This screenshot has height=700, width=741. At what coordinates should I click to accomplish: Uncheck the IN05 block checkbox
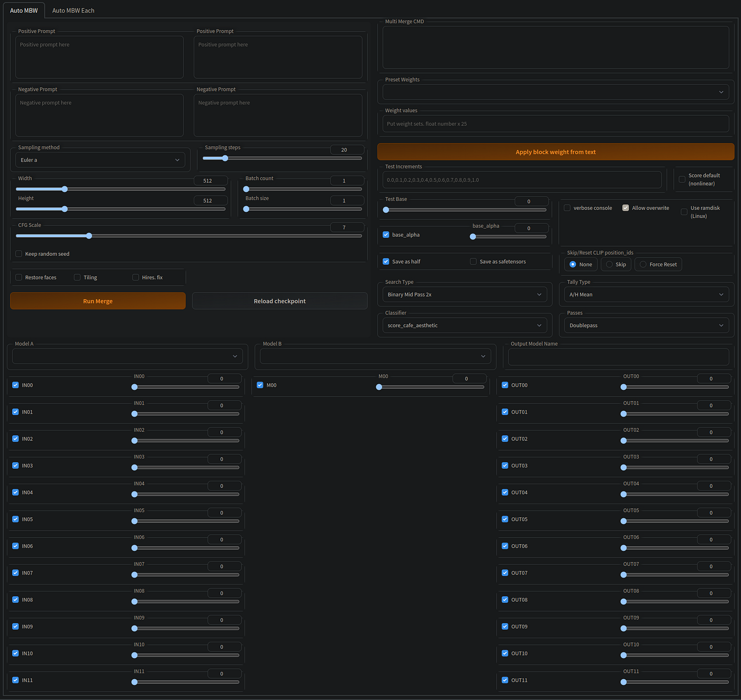coord(15,519)
